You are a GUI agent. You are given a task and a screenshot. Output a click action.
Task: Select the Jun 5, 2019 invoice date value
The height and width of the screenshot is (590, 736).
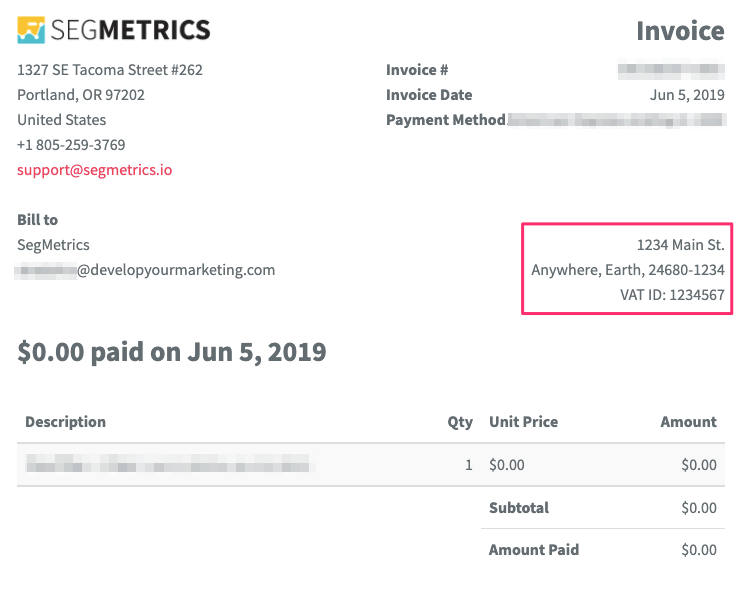[x=687, y=95]
